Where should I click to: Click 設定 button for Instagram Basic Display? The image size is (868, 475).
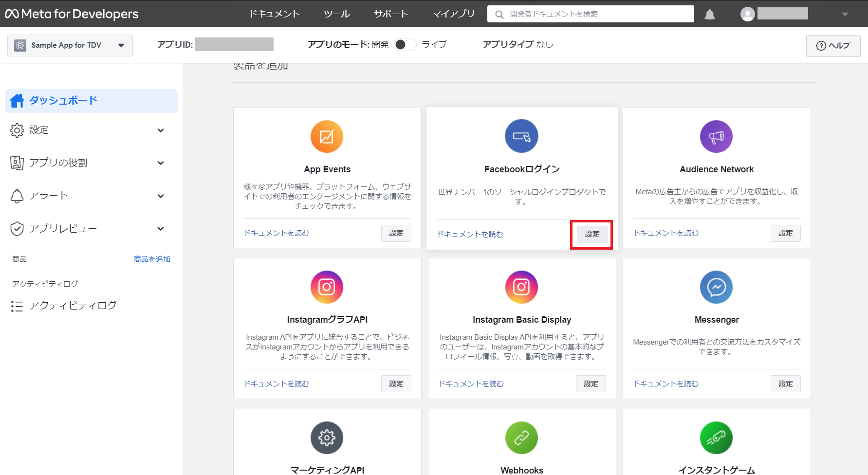click(x=591, y=384)
